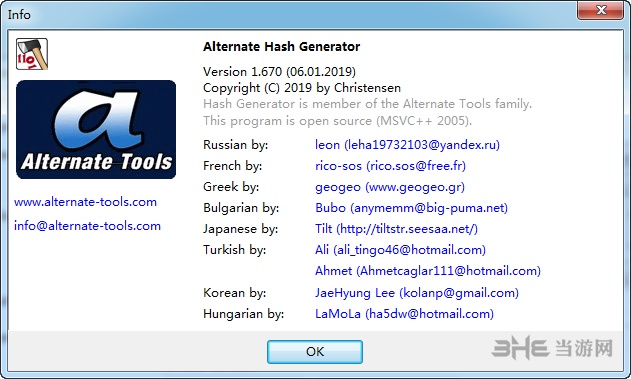Viewport: 631px width, 379px height.
Task: Click the 'Hungarian by:' label
Action: 243,314
